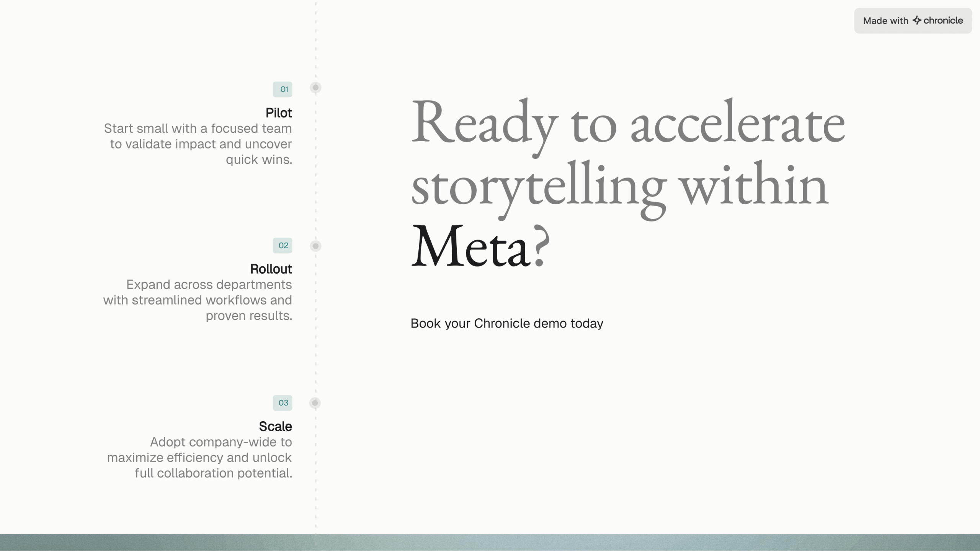Click the Pilot timeline dot marker
The height and width of the screenshot is (551, 980).
315,88
